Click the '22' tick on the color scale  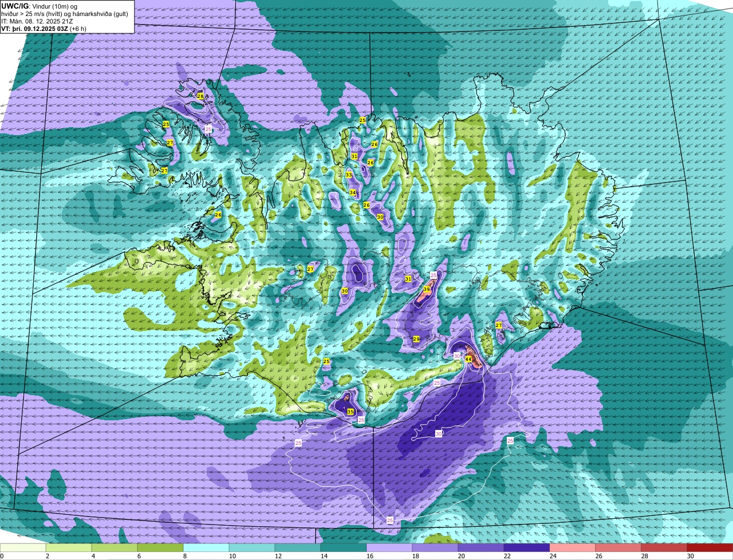click(506, 556)
